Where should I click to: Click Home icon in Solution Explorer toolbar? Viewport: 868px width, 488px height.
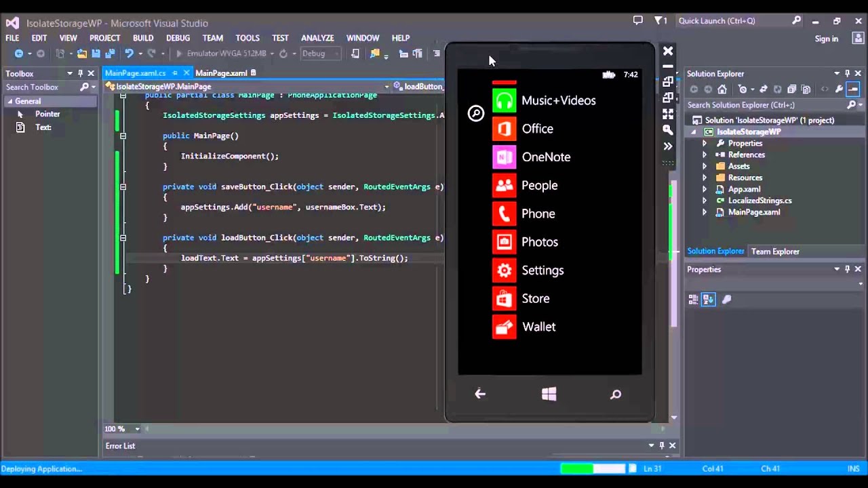tap(722, 89)
